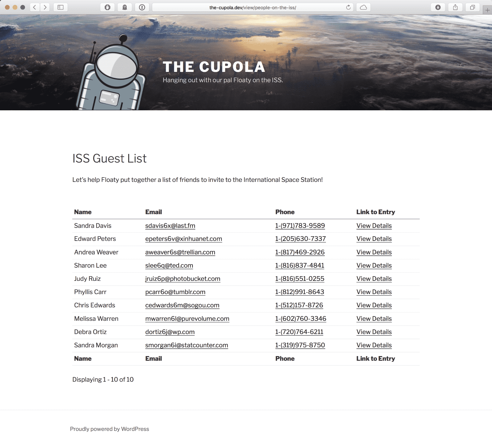Click phone link 1-(319)975-8750

(x=300, y=345)
